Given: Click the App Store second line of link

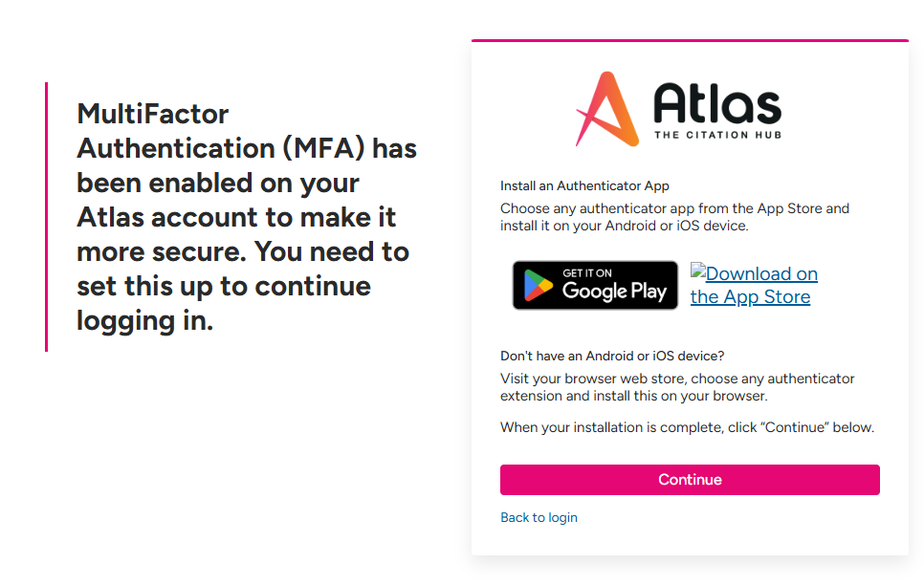Looking at the screenshot, I should point(750,297).
